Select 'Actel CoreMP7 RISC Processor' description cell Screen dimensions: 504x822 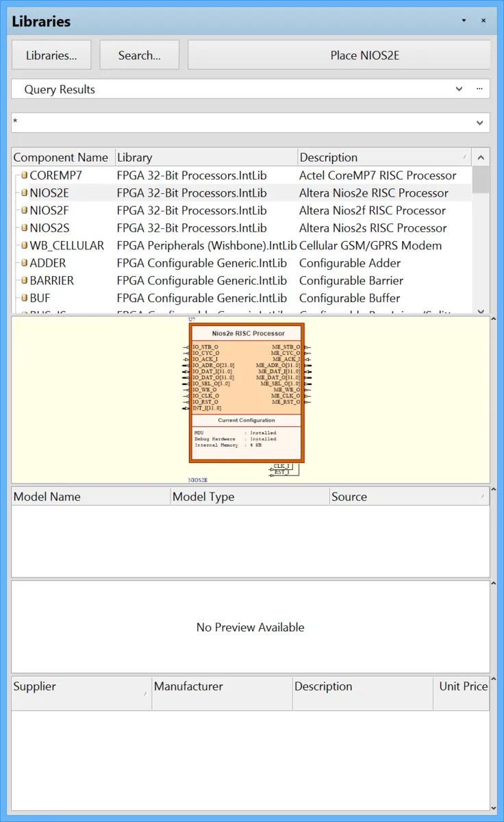coord(378,175)
